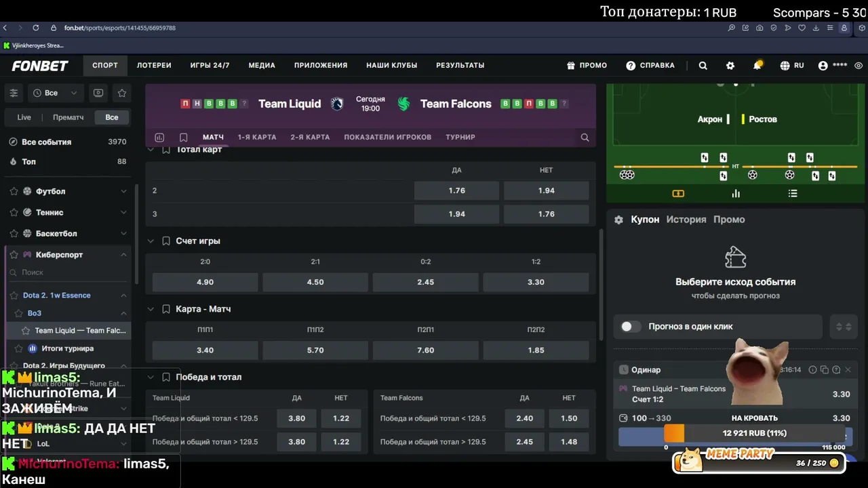
Task: Expand the Баскетбол section chevron
Action: coord(123,234)
